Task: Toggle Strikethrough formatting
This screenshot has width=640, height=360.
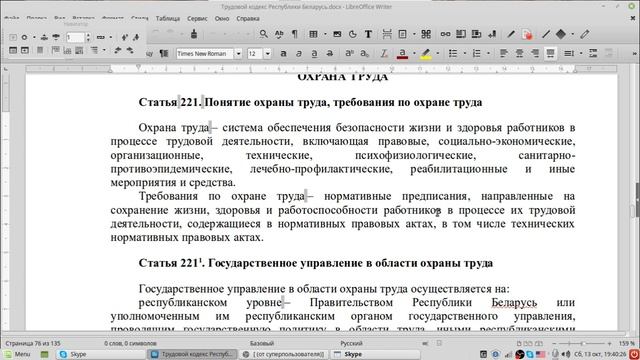Action: click(x=330, y=53)
